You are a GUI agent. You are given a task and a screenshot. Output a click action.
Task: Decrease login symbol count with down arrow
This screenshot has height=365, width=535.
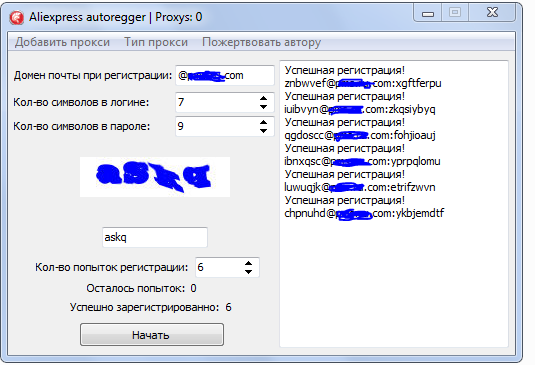click(263, 107)
